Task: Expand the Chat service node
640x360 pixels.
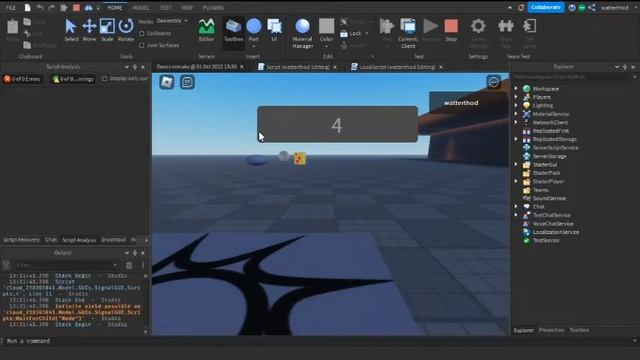Action: coord(516,207)
